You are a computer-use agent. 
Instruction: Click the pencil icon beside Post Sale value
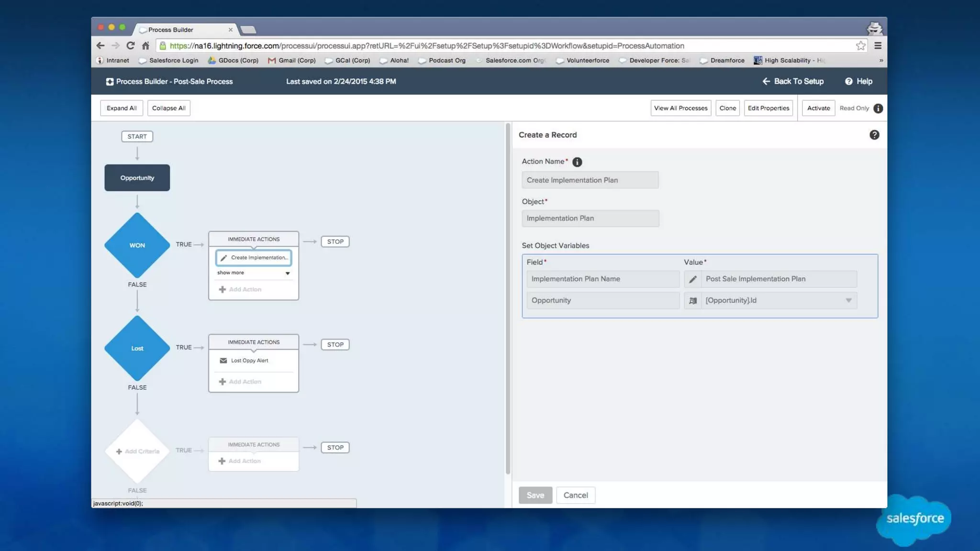click(x=692, y=279)
